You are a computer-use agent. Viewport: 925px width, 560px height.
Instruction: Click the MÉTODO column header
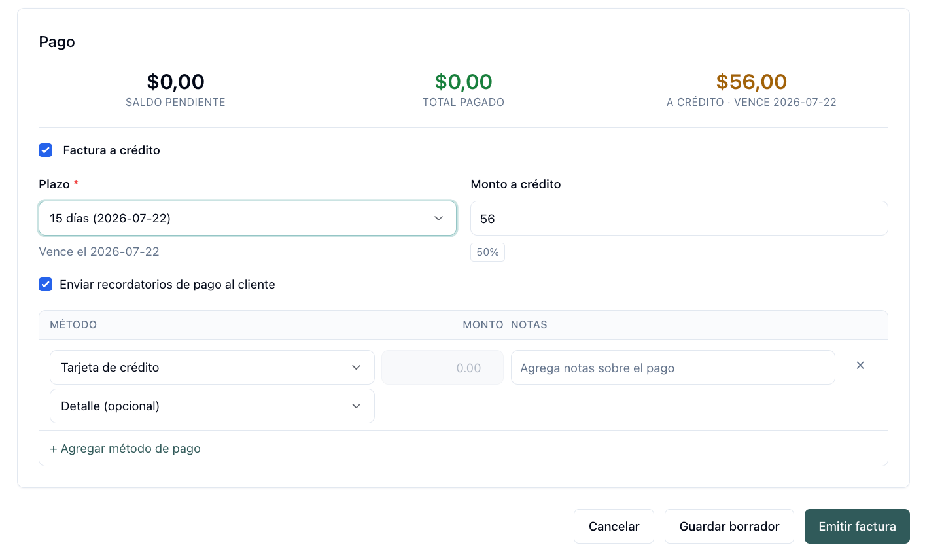pyautogui.click(x=73, y=325)
